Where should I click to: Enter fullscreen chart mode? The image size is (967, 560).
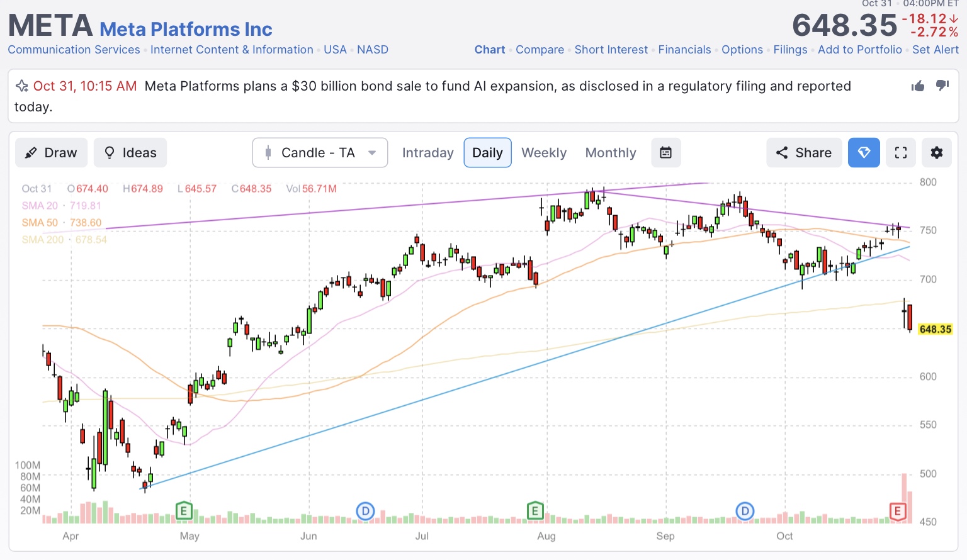pos(901,153)
